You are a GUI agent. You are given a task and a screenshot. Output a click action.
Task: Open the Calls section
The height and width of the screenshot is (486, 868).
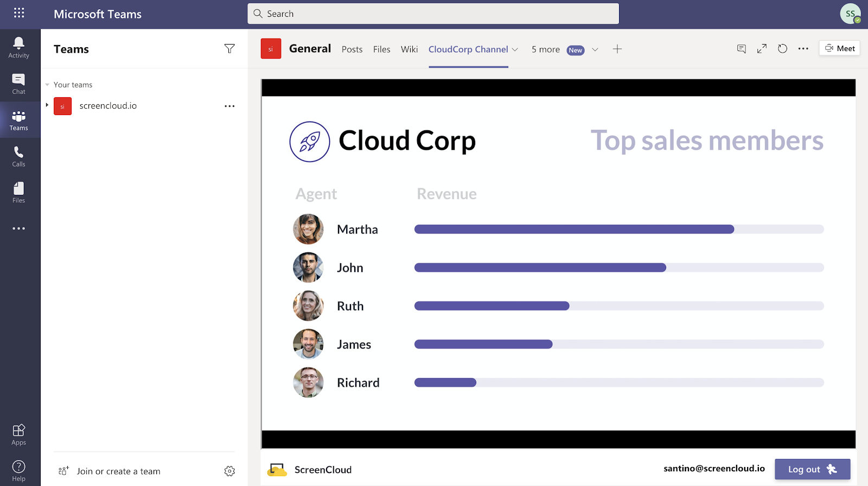pyautogui.click(x=19, y=156)
